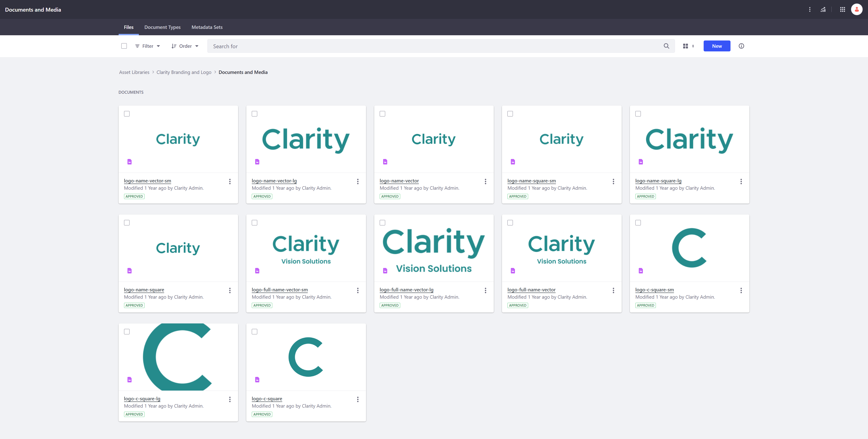This screenshot has width=868, height=439.
Task: Click the Search for input field
Action: tap(435, 46)
